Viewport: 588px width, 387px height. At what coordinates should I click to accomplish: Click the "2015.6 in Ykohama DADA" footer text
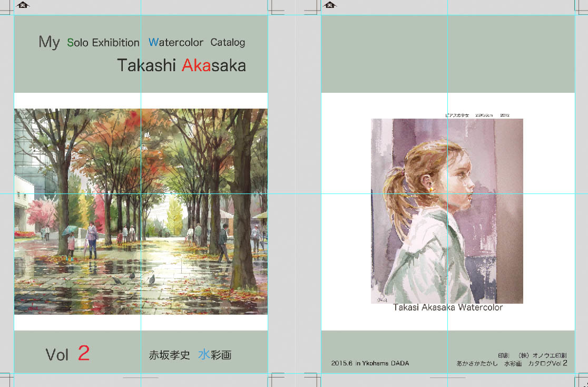pyautogui.click(x=370, y=363)
